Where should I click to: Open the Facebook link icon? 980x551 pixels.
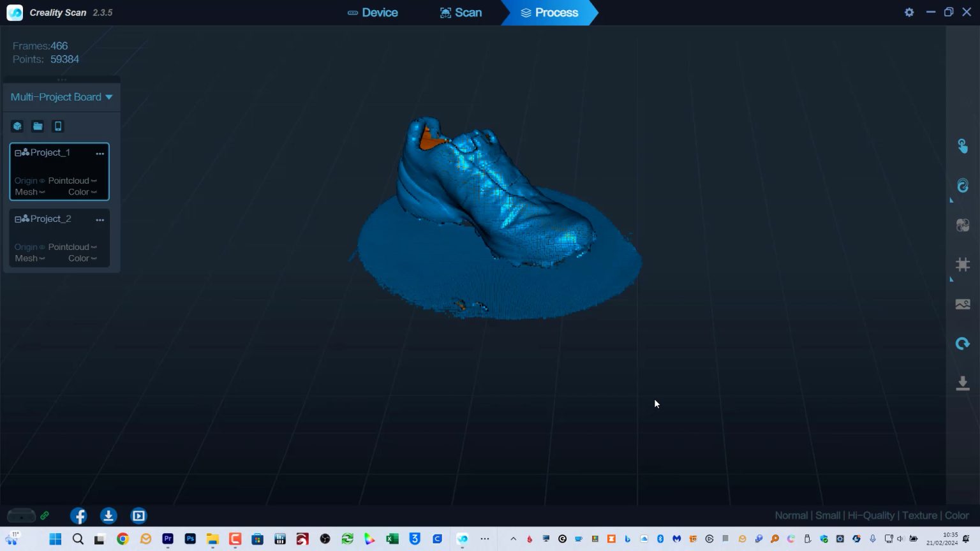point(78,516)
